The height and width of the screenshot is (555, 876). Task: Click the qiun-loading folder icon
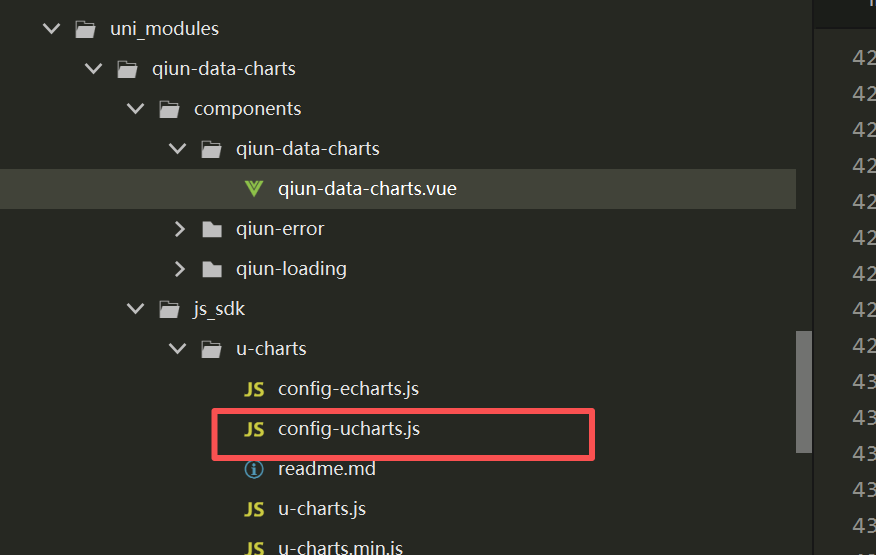[212, 269]
